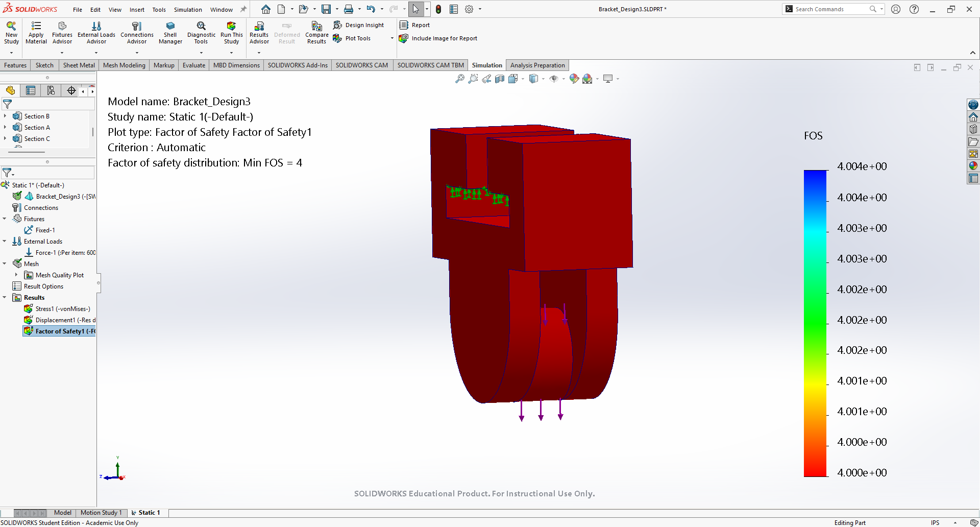Switch to the Evaluate tab
Viewport: 980px width, 527px height.
click(194, 65)
